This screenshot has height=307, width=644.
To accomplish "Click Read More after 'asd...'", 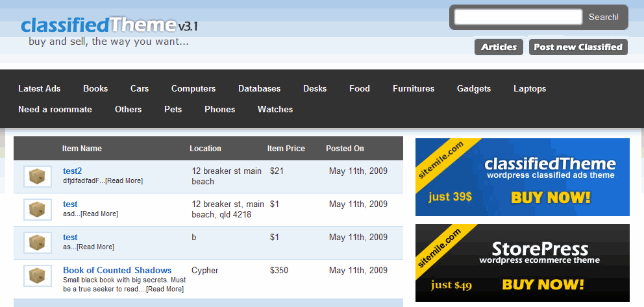I will (x=99, y=214).
